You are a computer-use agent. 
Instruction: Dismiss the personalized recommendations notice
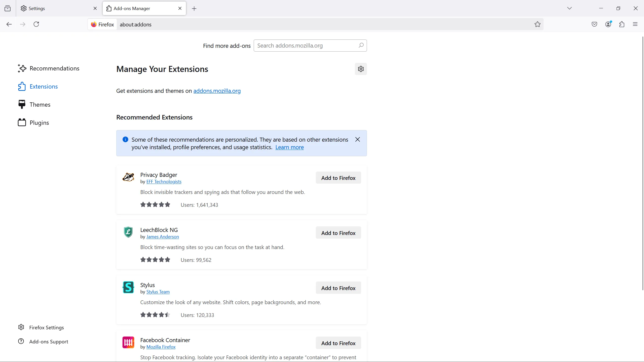[358, 139]
